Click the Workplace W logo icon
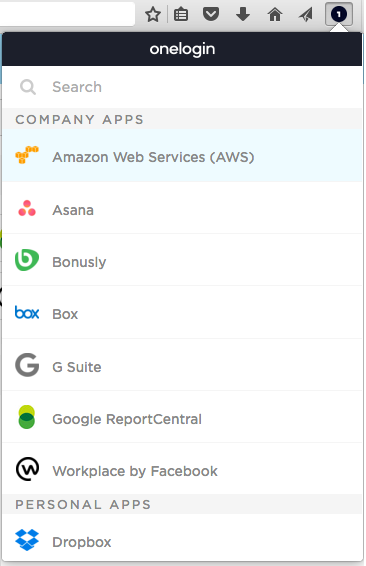366x566 pixels. (27, 469)
